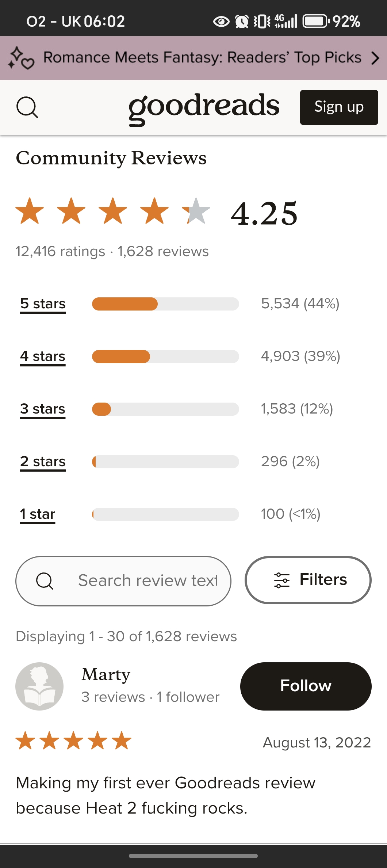This screenshot has width=387, height=868.
Task: Open the Filters options
Action: pyautogui.click(x=308, y=580)
